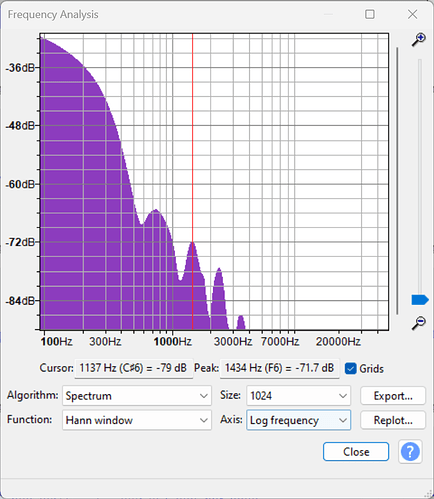The height and width of the screenshot is (499, 434).
Task: Open the Hann window Function dropdown
Action: [137, 420]
